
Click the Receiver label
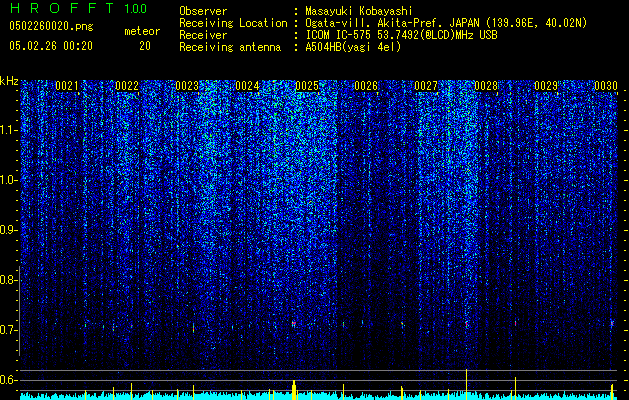[203, 35]
